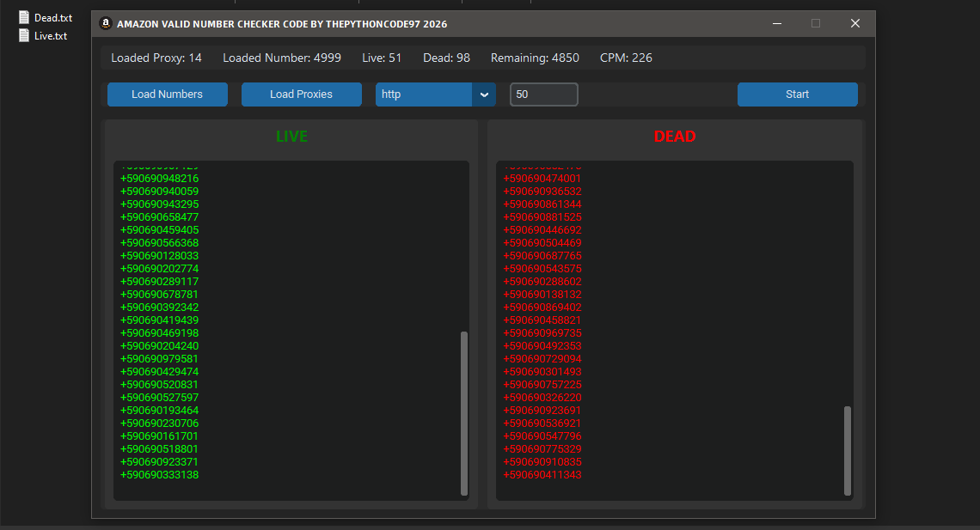Maximize the Amazon checker window
The image size is (980, 530).
click(x=816, y=24)
